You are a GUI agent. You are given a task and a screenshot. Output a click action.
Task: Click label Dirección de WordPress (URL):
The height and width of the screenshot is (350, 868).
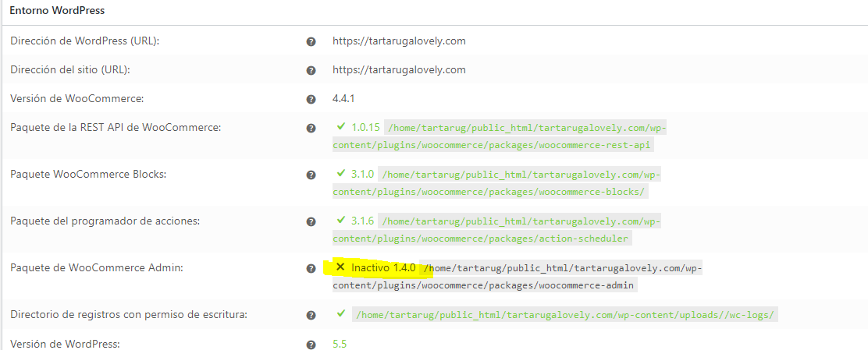click(x=85, y=41)
